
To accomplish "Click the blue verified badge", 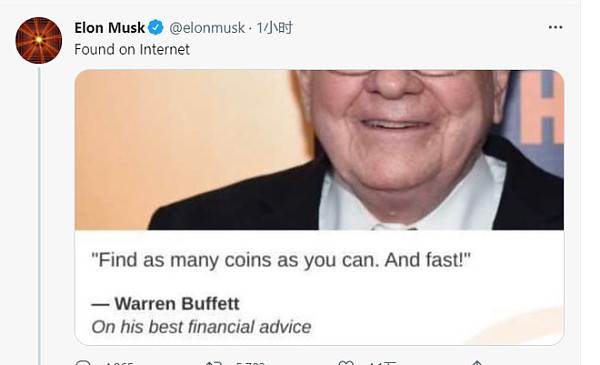I will click(156, 28).
